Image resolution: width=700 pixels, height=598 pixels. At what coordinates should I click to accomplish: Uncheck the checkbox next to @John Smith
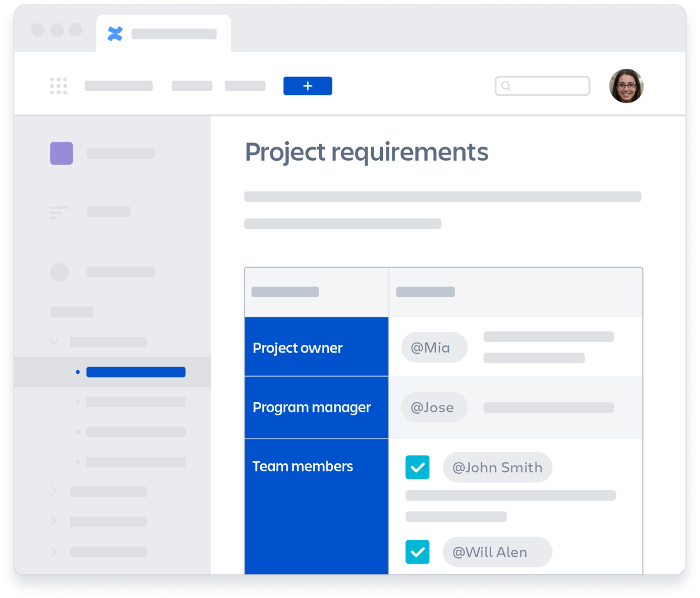point(418,467)
